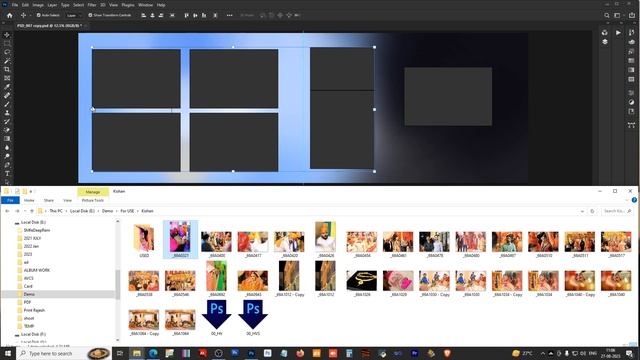Select the Rectangular Marquee tool
This screenshot has height=360, width=640.
tap(7, 44)
